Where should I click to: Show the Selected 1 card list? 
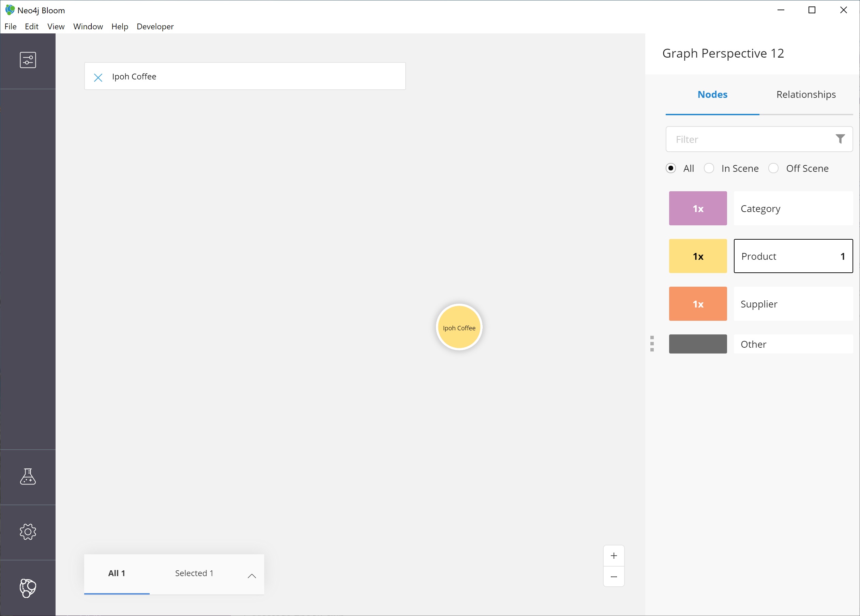(194, 573)
